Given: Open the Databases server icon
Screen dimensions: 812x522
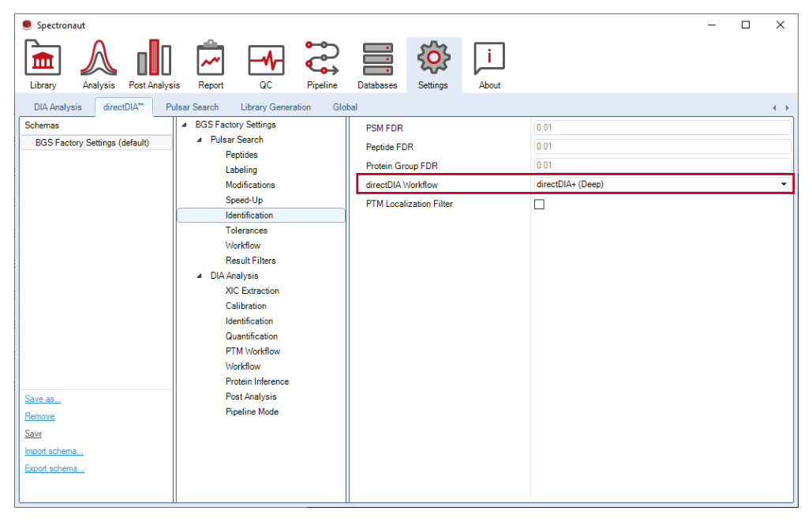Looking at the screenshot, I should pyautogui.click(x=377, y=59).
